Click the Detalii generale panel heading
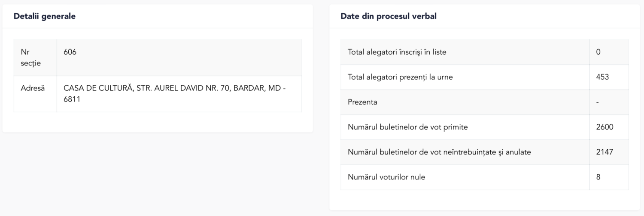This screenshot has height=216, width=644. pos(45,16)
